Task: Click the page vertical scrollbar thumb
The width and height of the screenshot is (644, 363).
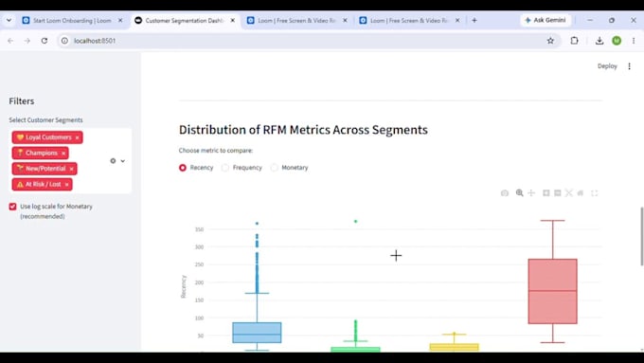Action: pyautogui.click(x=641, y=236)
